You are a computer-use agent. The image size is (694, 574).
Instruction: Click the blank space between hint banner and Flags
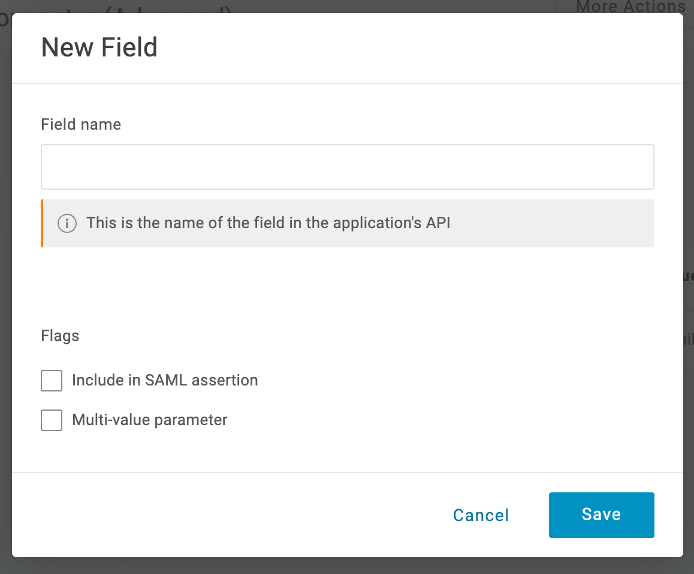point(347,285)
